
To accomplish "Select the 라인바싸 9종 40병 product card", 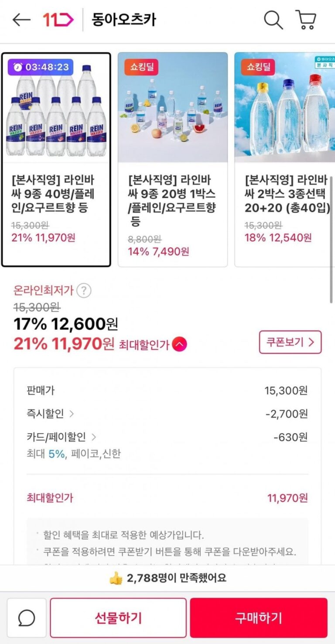I will coord(56,159).
